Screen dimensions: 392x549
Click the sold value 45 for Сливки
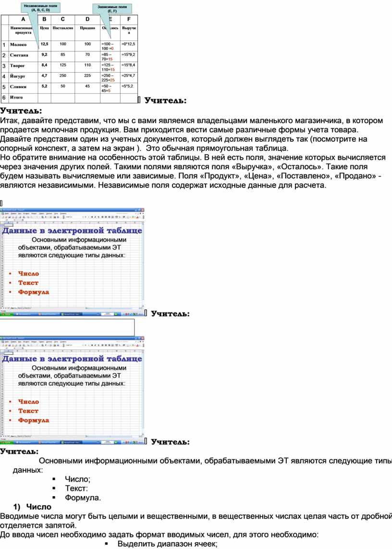point(87,88)
